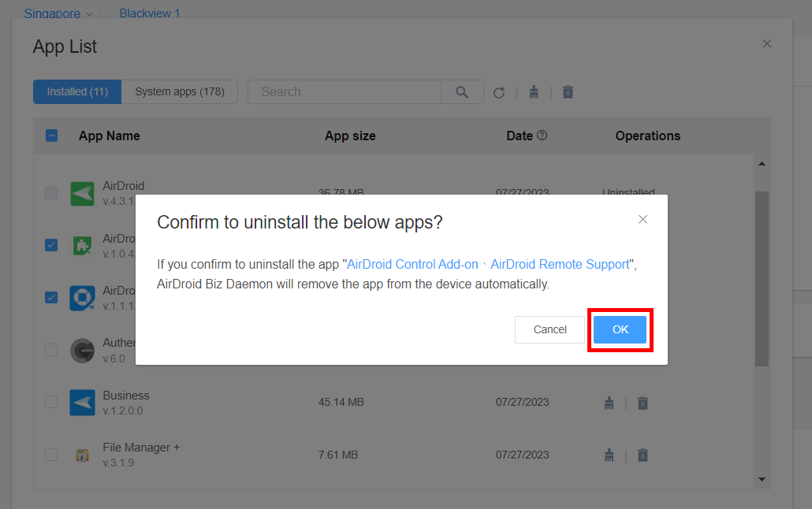Click the File Manager + app icon
The image size is (812, 509).
click(x=82, y=455)
